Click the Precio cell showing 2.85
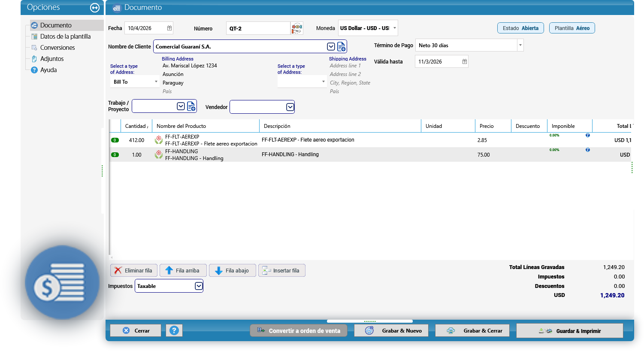This screenshot has height=351, width=644. [x=493, y=140]
